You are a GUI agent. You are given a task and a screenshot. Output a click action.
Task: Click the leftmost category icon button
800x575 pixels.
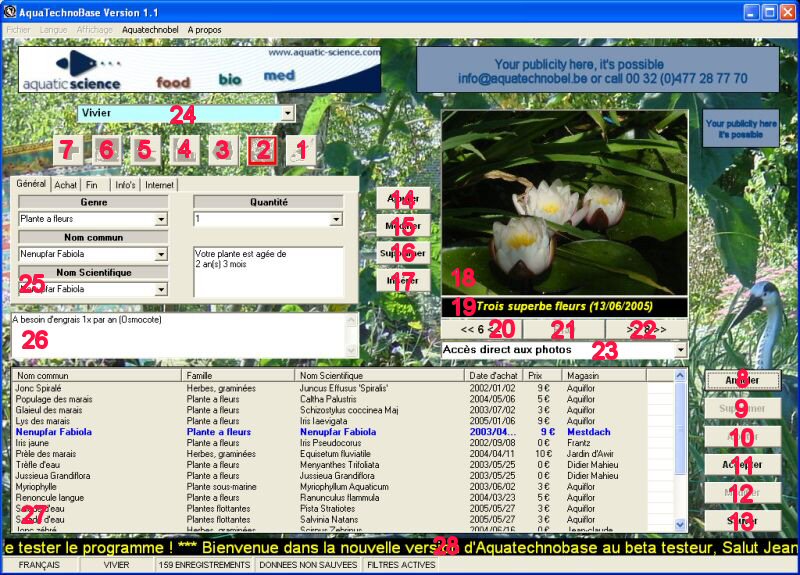pyautogui.click(x=67, y=151)
